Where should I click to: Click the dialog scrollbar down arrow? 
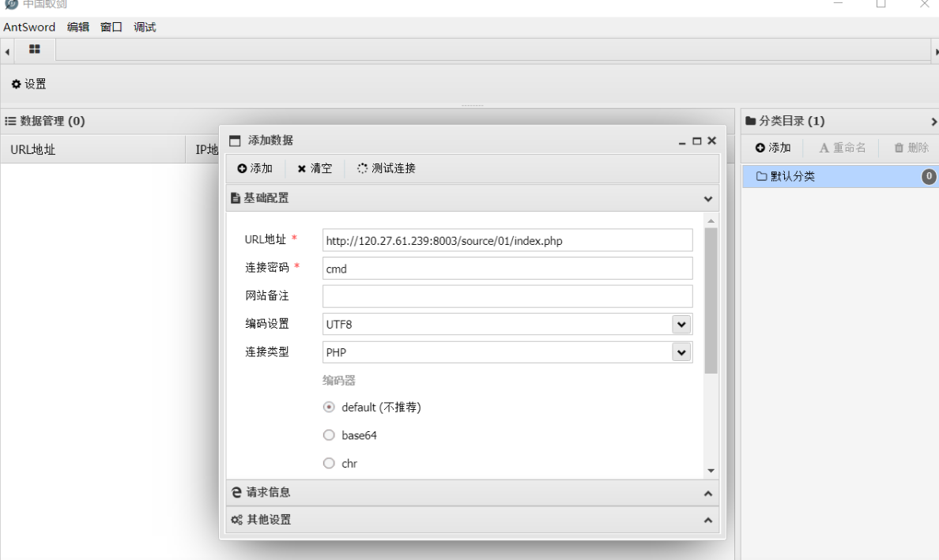(711, 471)
